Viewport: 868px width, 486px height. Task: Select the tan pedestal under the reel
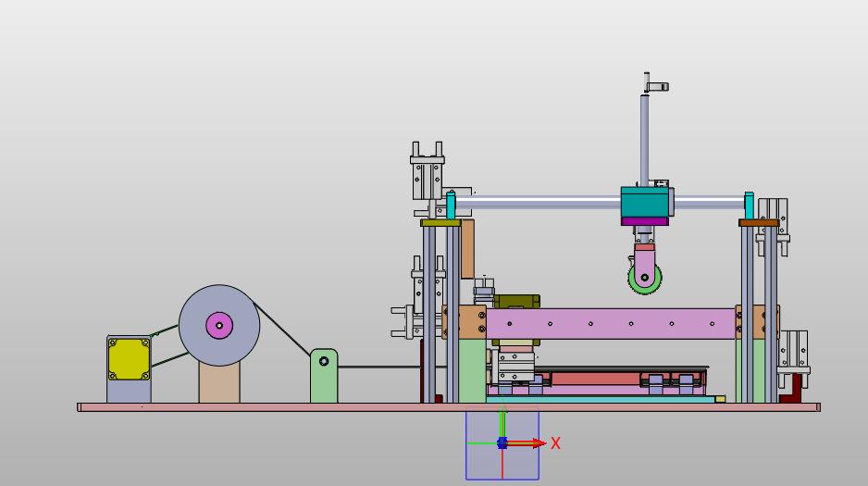(x=219, y=383)
